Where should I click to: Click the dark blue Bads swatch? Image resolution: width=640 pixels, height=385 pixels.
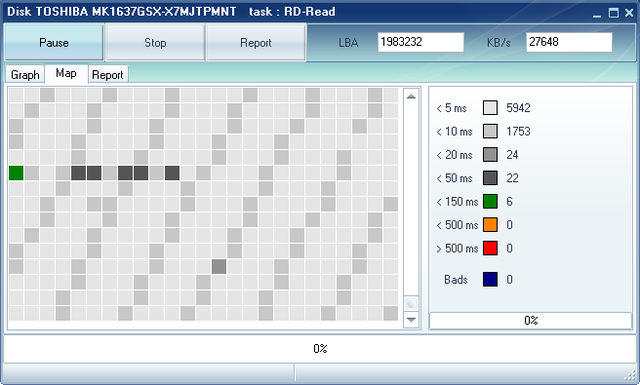coord(490,280)
